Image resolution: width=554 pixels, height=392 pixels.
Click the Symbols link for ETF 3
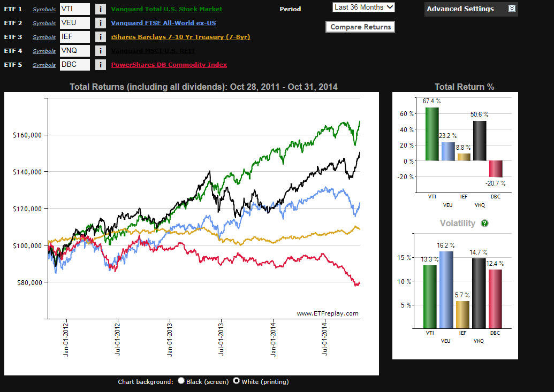(x=44, y=37)
